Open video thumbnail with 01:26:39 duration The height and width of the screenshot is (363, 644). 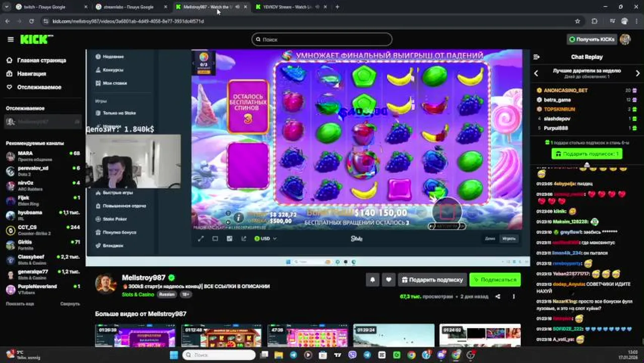tap(135, 335)
